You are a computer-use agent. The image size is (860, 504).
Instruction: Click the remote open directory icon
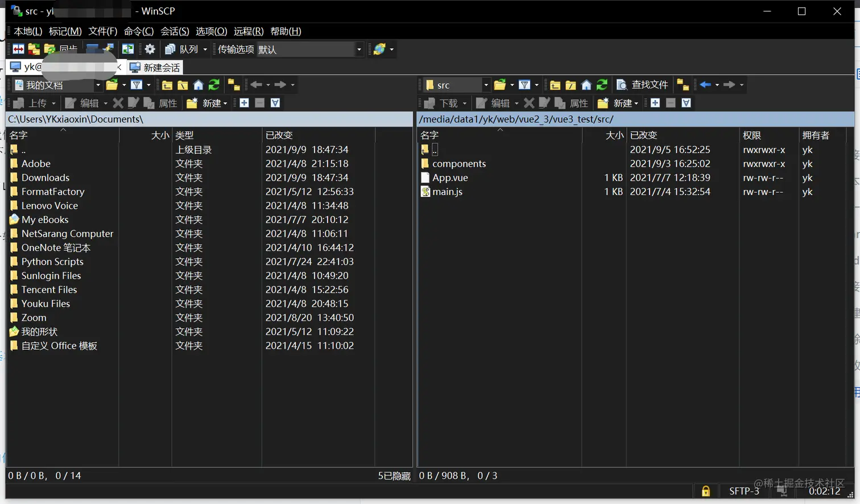pyautogui.click(x=500, y=85)
